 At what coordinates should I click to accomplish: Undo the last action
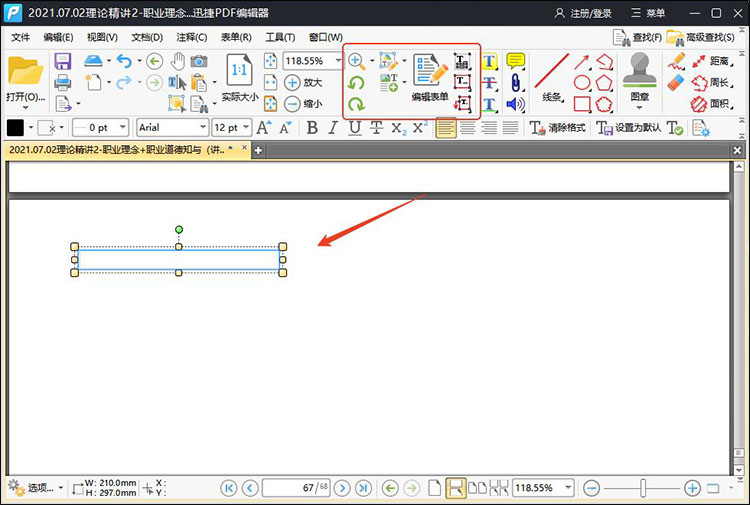click(x=124, y=61)
